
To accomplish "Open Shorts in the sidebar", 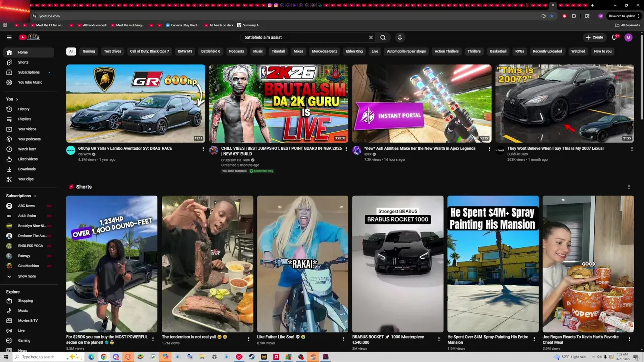I will [28, 62].
